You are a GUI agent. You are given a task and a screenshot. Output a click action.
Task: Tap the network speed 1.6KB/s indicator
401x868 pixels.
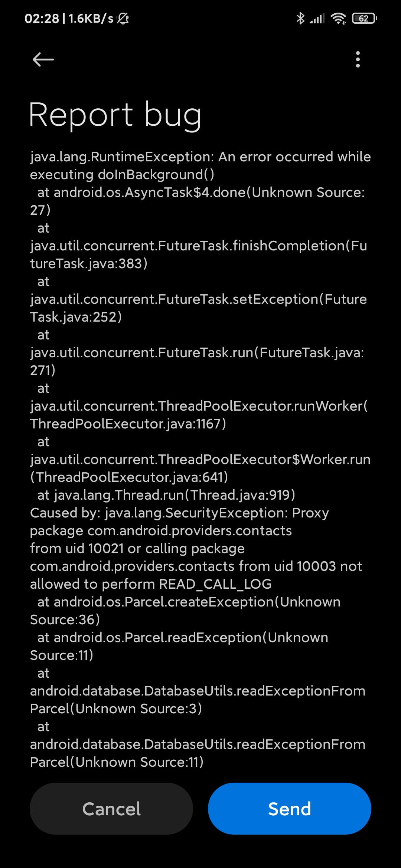pyautogui.click(x=91, y=18)
